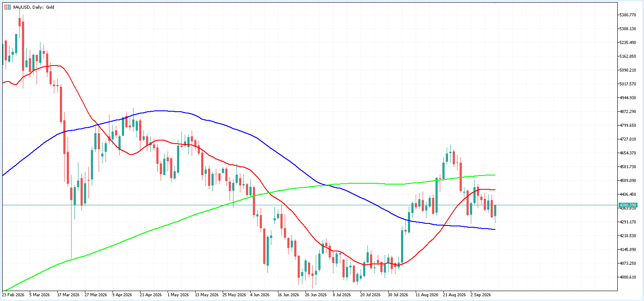Click the 4 Jun 2026 date label

[260, 295]
